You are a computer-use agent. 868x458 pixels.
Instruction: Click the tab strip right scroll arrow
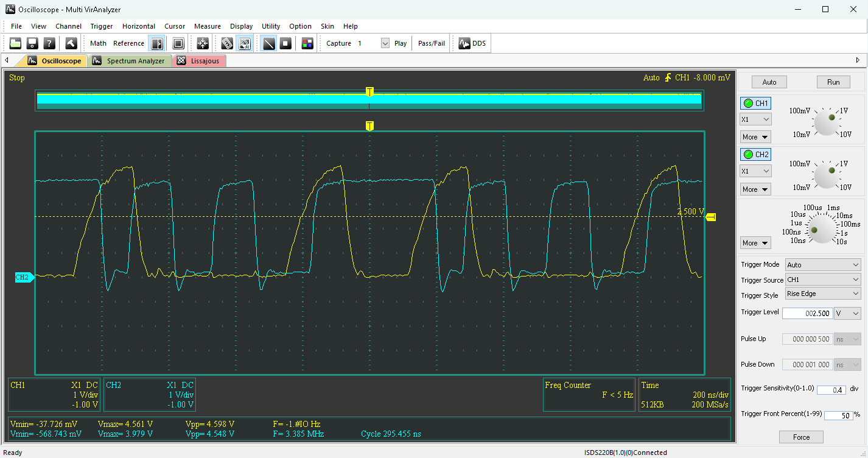[858, 60]
